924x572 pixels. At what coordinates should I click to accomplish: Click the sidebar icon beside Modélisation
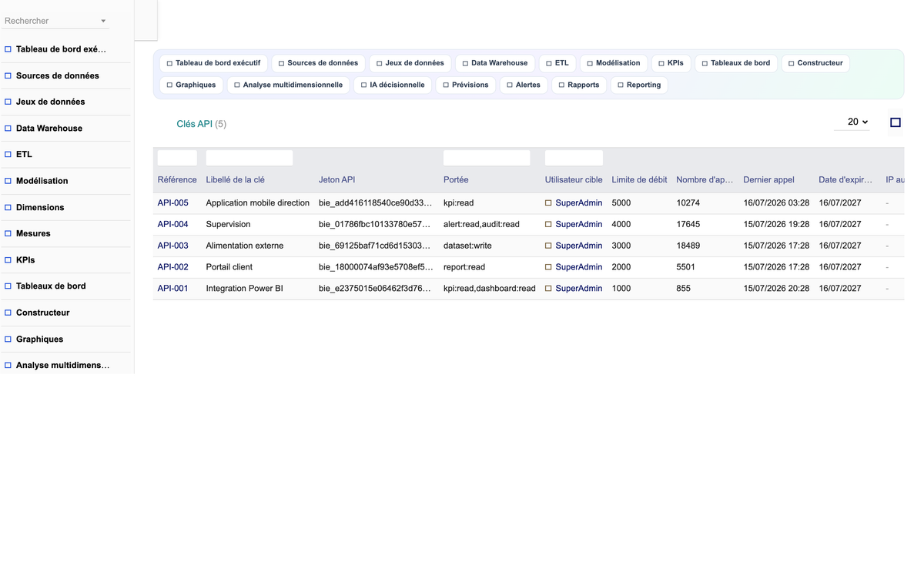point(8,181)
